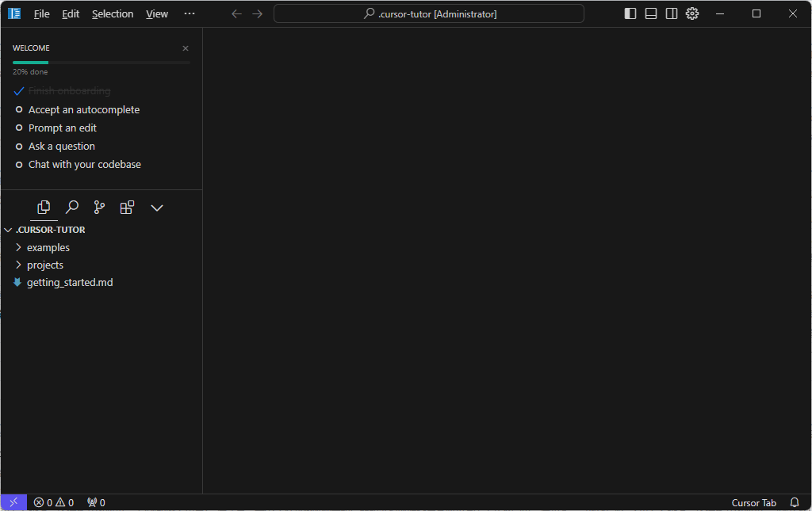
Task: Close the Cursor window
Action: pos(793,13)
